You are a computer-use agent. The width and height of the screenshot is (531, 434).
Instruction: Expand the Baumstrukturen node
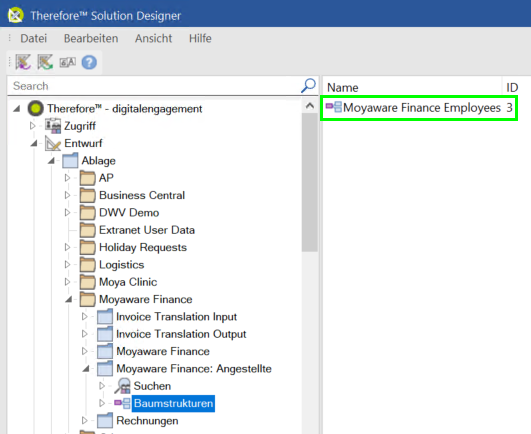102,403
